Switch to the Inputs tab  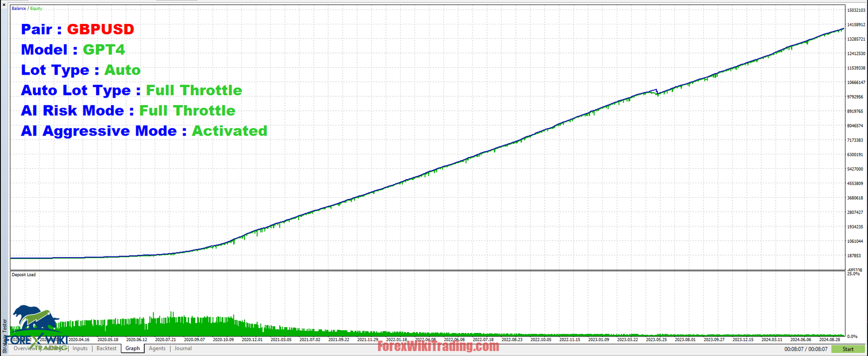(x=80, y=348)
